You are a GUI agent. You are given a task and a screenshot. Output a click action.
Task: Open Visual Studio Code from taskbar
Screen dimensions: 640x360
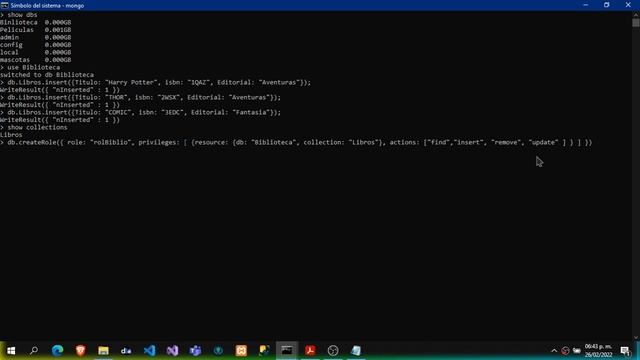point(149,350)
